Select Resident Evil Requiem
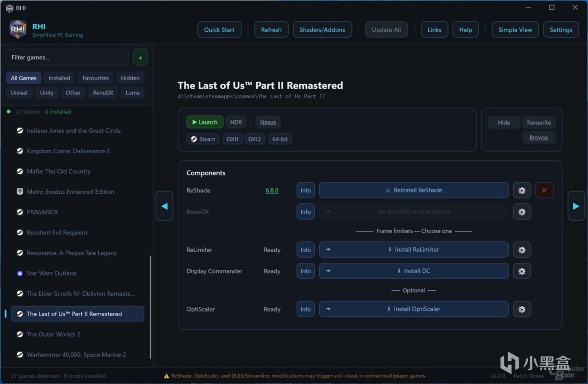The width and height of the screenshot is (588, 384). 77,232
